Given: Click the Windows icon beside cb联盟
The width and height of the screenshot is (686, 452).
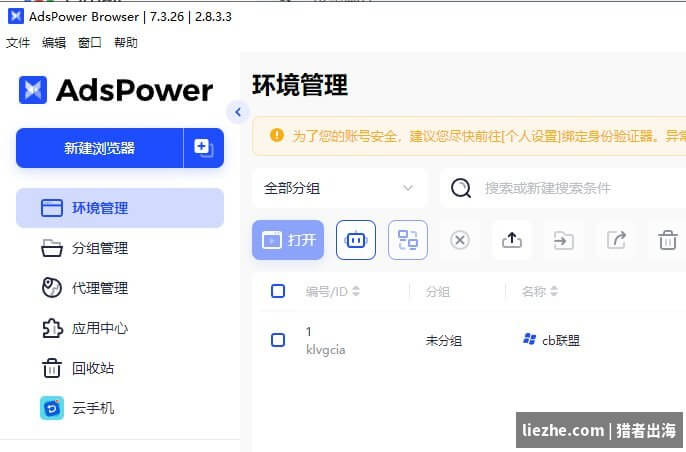Looking at the screenshot, I should [x=529, y=339].
